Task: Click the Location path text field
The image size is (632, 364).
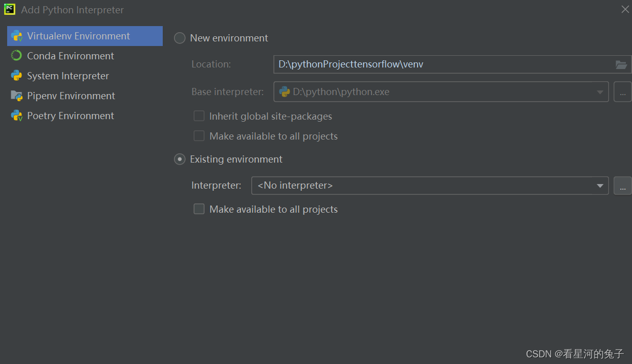Action: (440, 64)
